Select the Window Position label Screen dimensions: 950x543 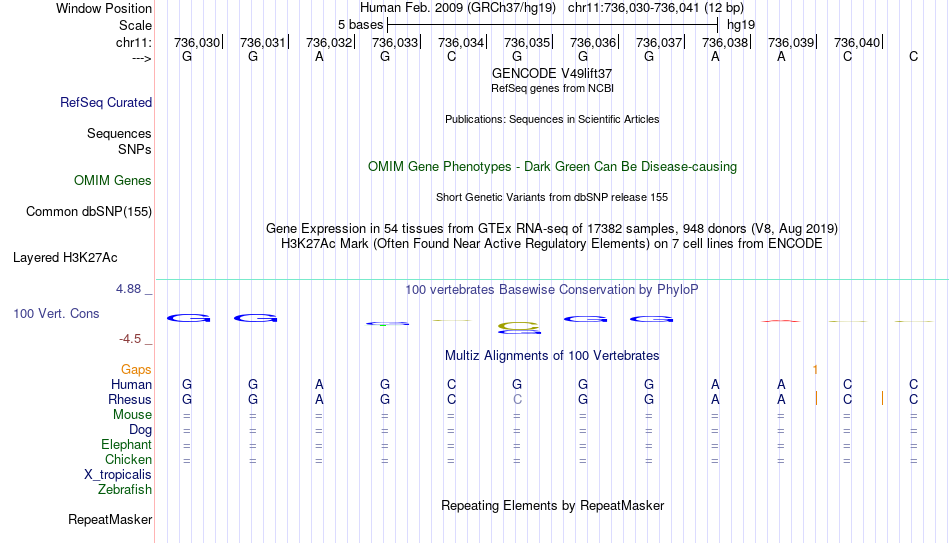104,8
